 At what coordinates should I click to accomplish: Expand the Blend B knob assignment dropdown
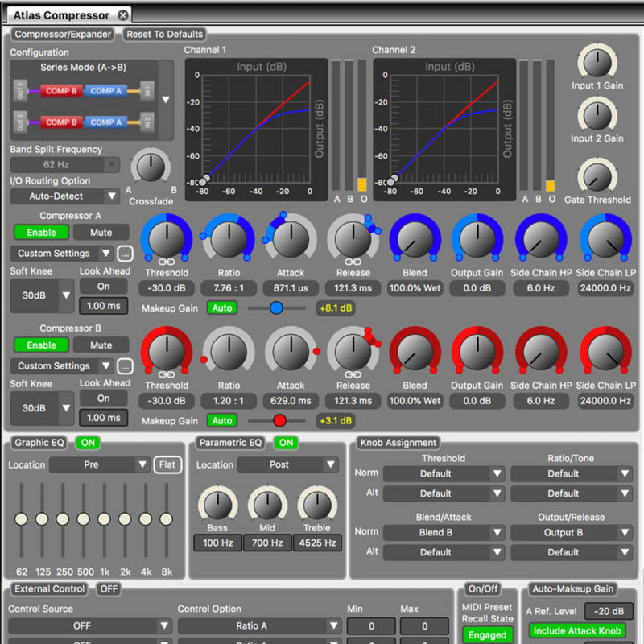click(x=443, y=532)
